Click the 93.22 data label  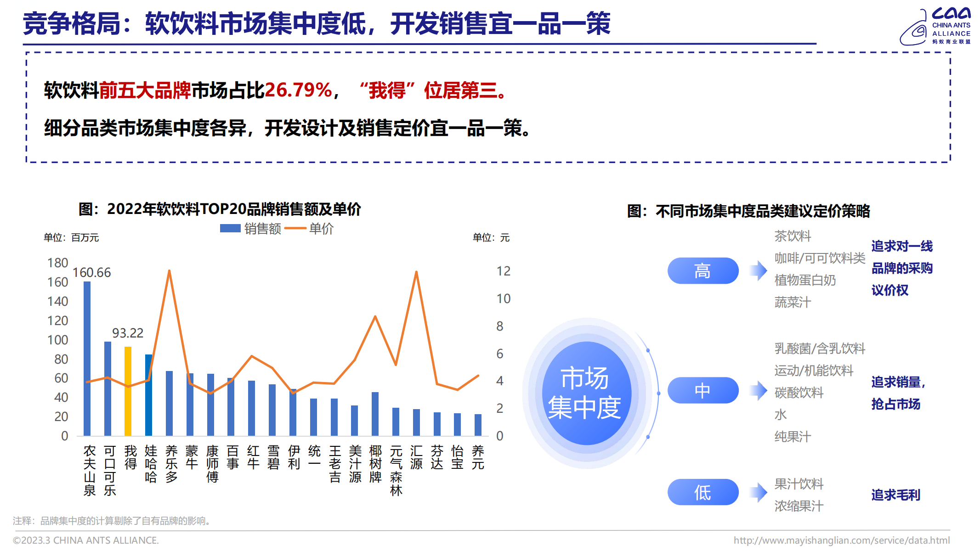(128, 333)
